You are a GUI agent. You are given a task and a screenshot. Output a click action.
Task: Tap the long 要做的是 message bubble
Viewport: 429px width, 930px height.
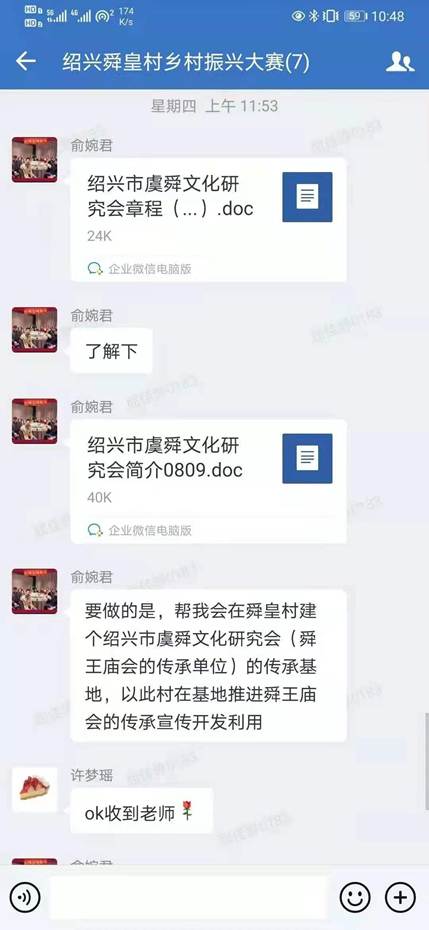(208, 665)
